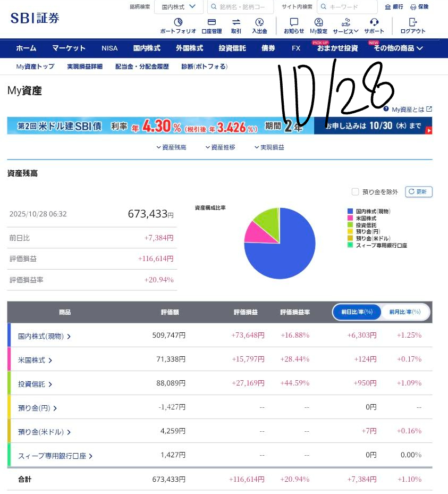Viewport: 448px width, 494px height.
Task: Click the 更新 refresh button
Action: 419,192
